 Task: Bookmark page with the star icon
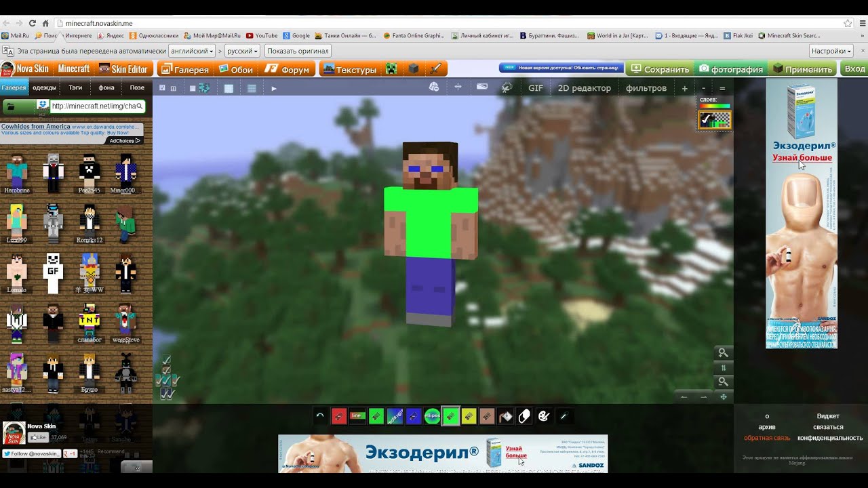848,23
